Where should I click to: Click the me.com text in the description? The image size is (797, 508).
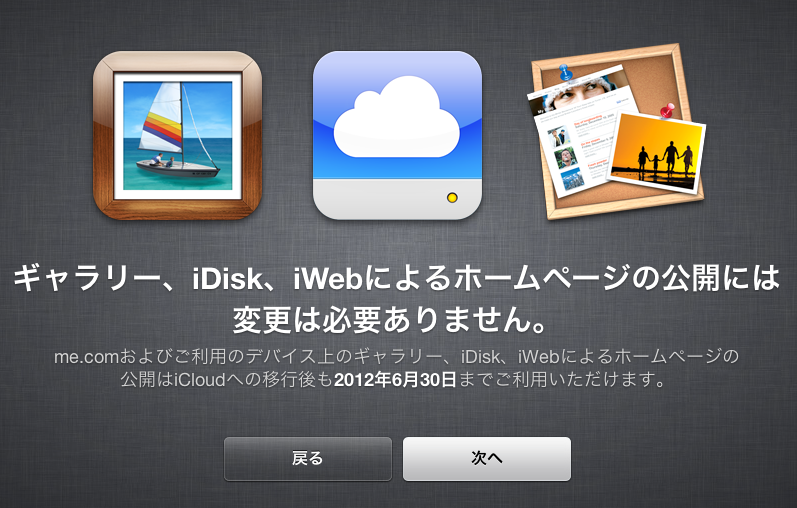point(86,357)
